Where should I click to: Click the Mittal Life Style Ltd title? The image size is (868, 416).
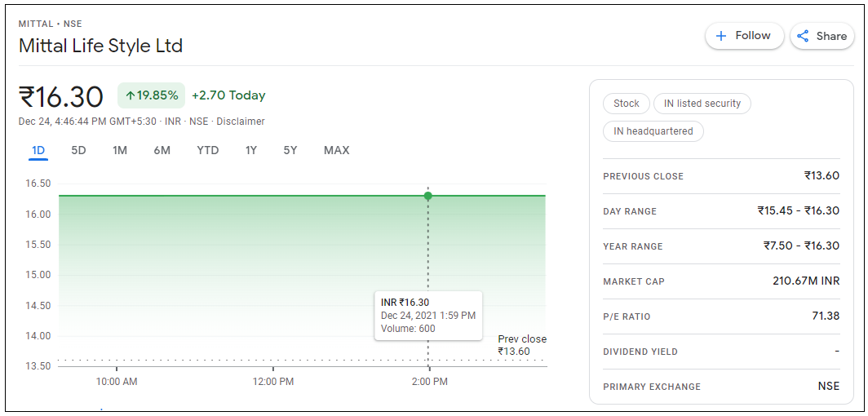(x=101, y=46)
